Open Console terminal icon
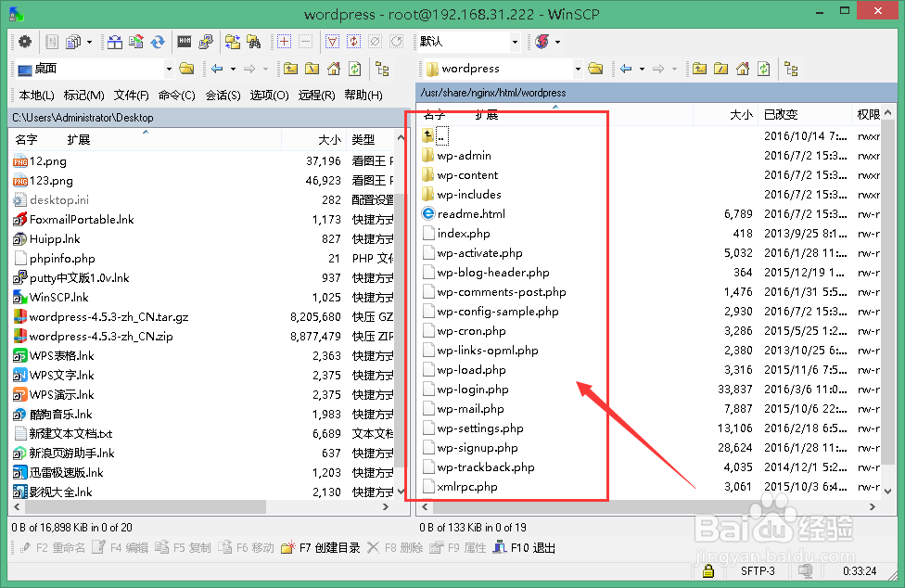The image size is (905, 588). tap(185, 42)
